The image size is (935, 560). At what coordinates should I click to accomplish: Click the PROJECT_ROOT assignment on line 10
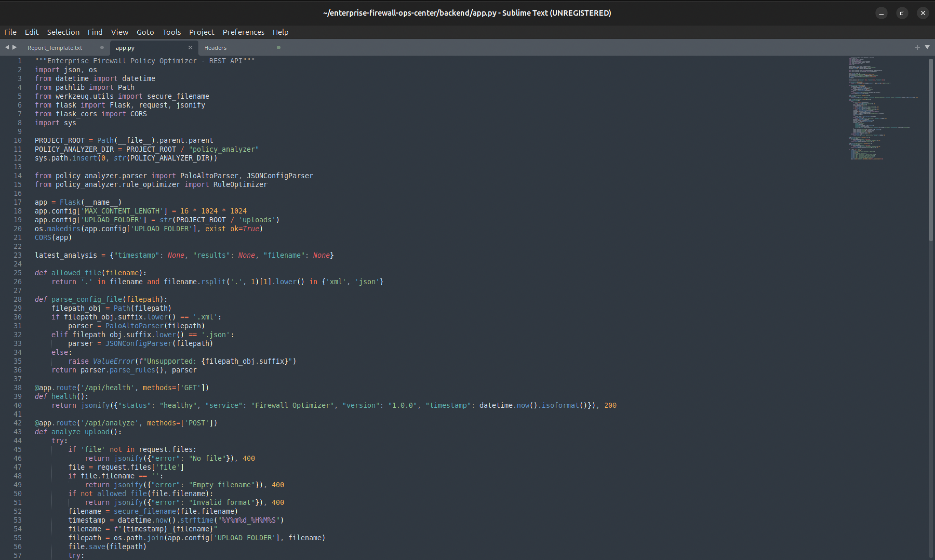coord(124,140)
